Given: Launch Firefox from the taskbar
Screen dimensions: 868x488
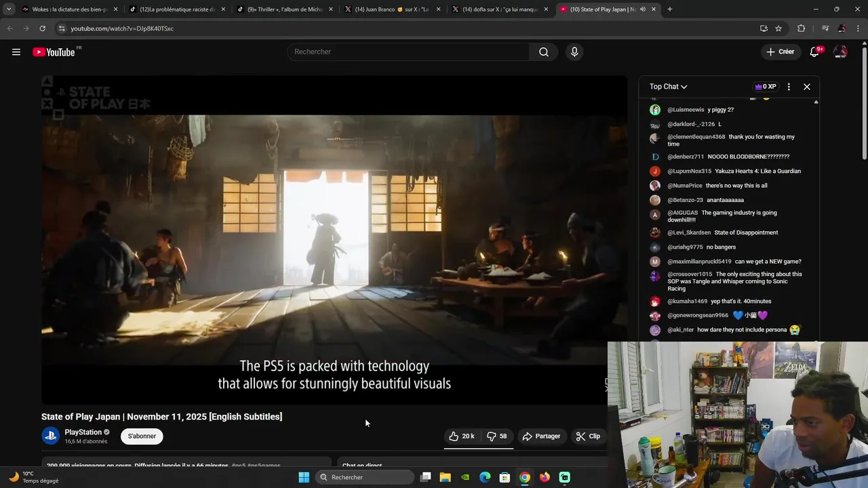Looking at the screenshot, I should coord(545,477).
